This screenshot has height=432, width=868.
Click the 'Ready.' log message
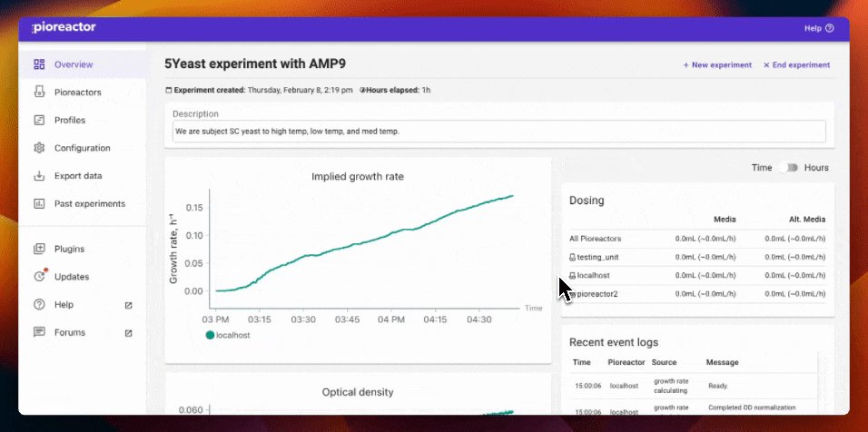718,386
